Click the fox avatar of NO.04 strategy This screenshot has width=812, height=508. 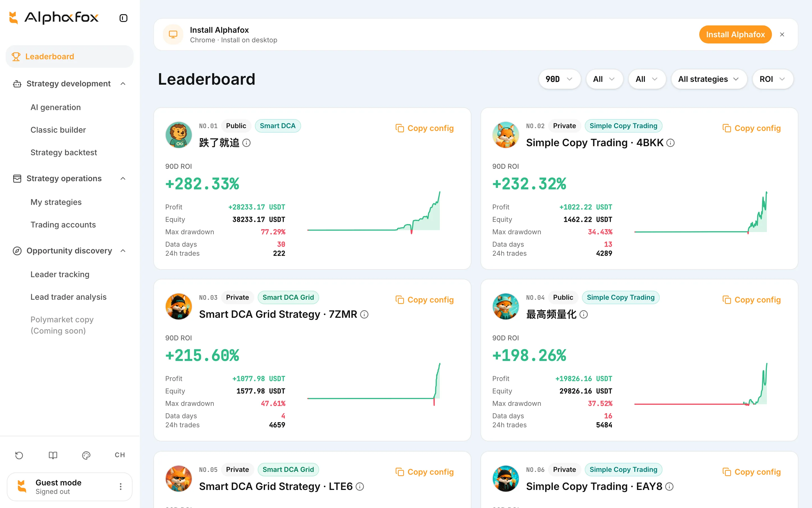[506, 306]
